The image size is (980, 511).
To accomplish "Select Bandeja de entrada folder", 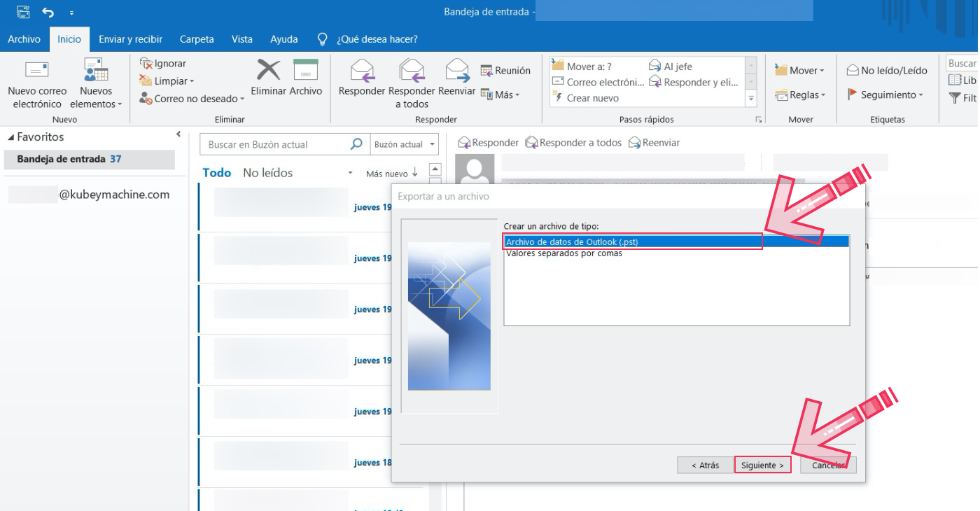I will coord(88,159).
